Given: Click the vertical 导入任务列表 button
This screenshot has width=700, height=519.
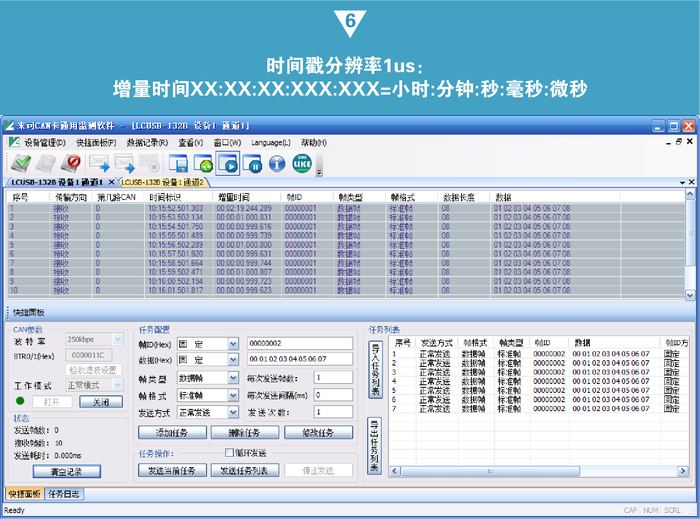Looking at the screenshot, I should (x=375, y=370).
